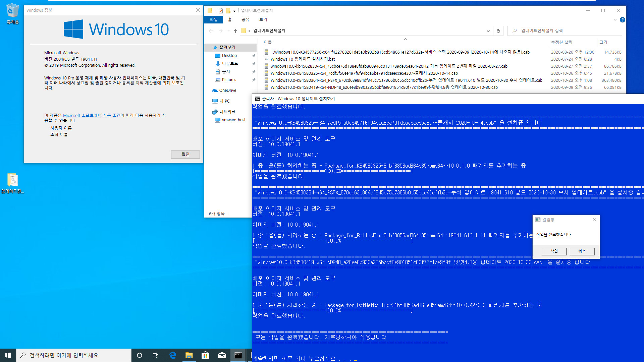Close the 알림창 popup
The image size is (644, 362).
[595, 220]
